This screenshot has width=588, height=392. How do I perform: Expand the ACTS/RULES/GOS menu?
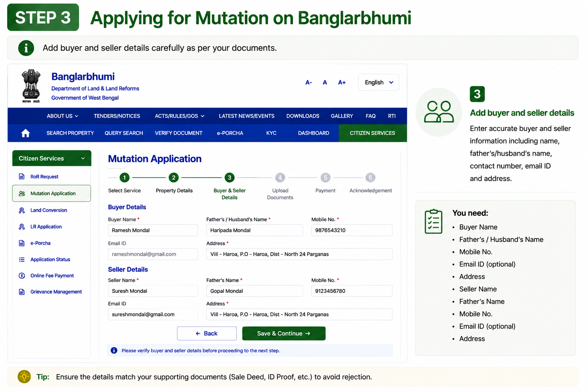click(x=180, y=116)
